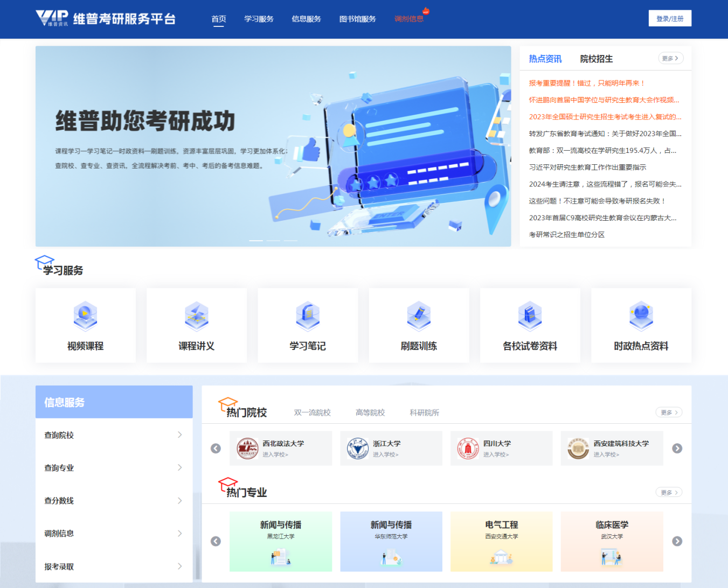
Task: Click the 西北政法大学 logo
Action: click(247, 449)
